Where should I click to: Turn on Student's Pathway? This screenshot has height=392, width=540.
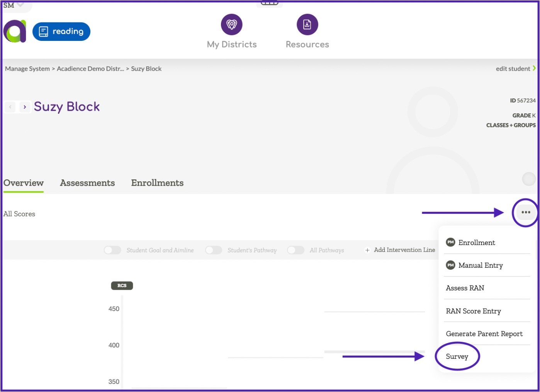[x=214, y=250]
